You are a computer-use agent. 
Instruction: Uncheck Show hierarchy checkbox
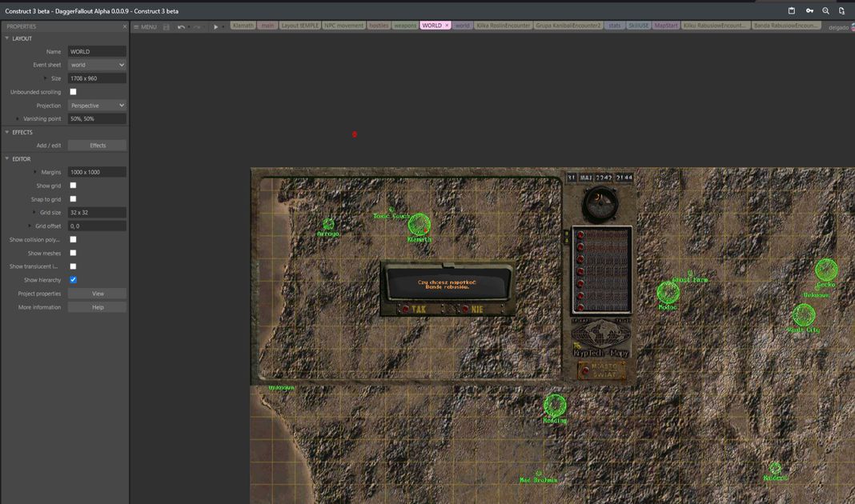[73, 280]
